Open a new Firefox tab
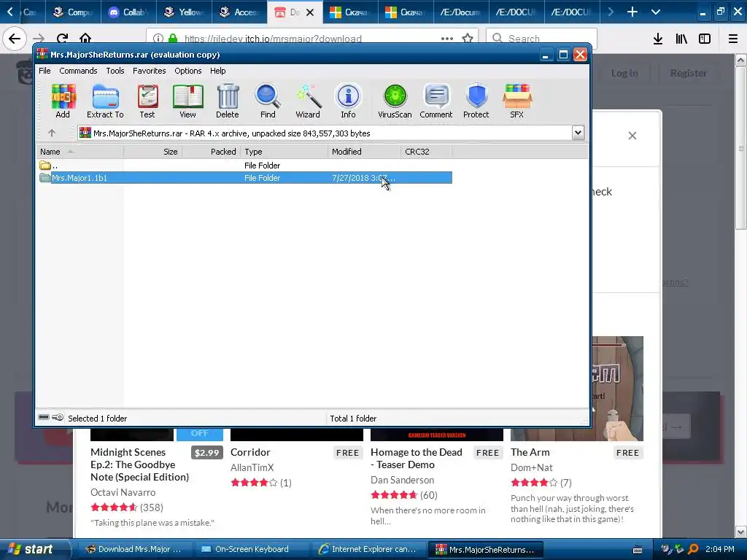The image size is (747, 560). coord(632,12)
